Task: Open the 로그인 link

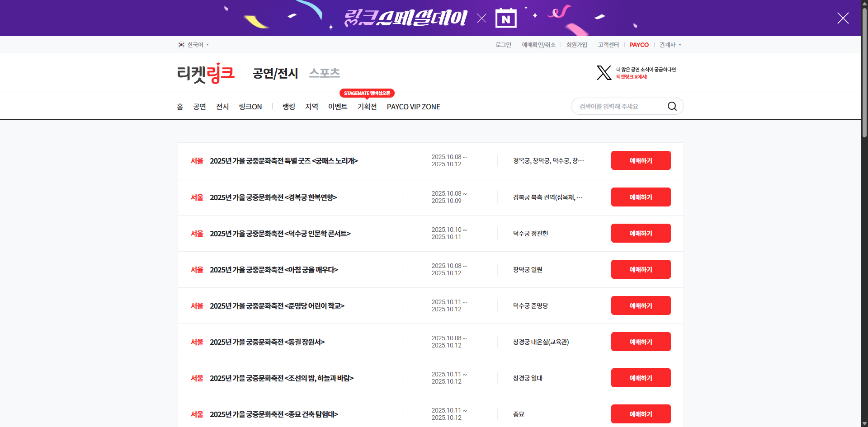Action: tap(503, 45)
